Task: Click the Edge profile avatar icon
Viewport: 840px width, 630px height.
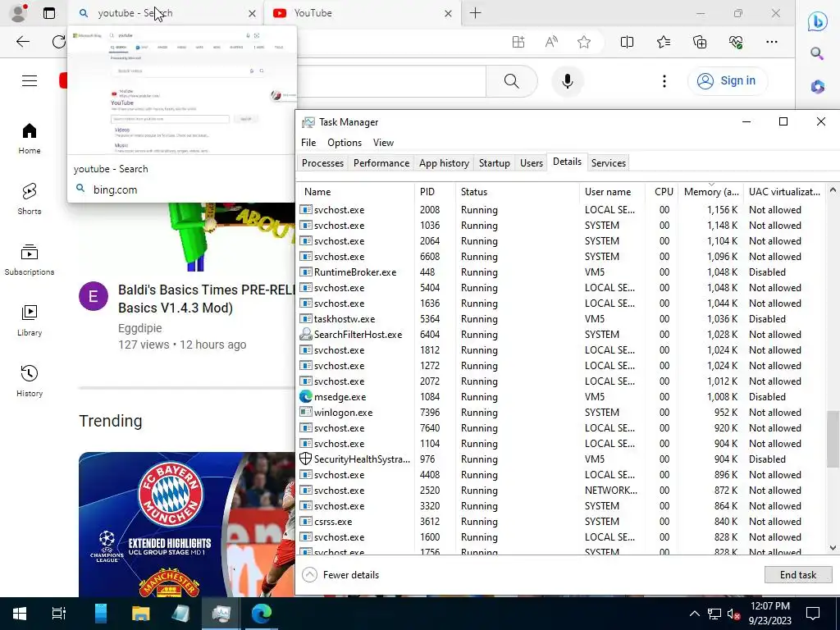Action: tap(18, 13)
